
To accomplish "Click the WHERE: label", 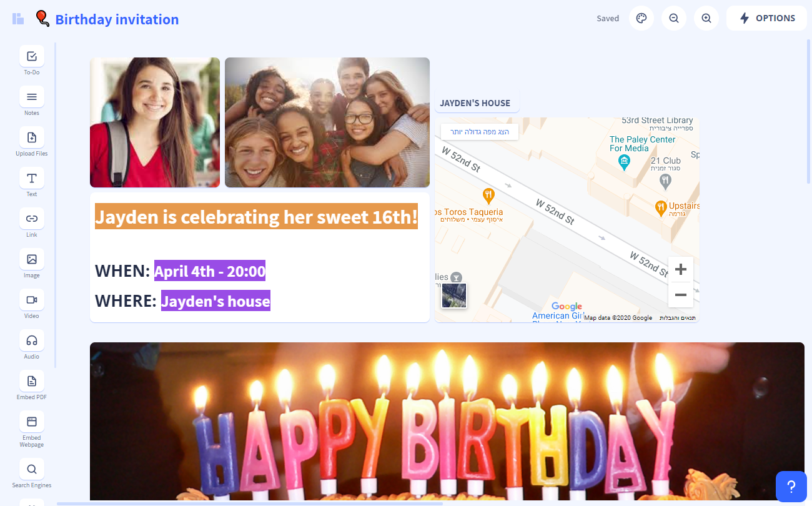I will pos(126,301).
